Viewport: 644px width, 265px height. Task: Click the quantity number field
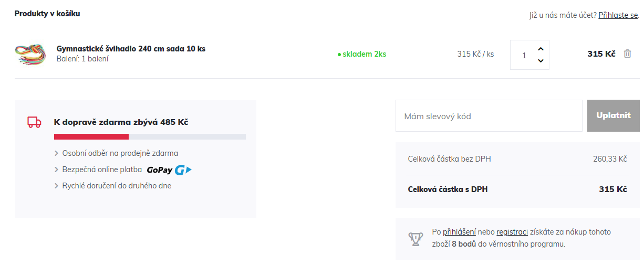524,55
